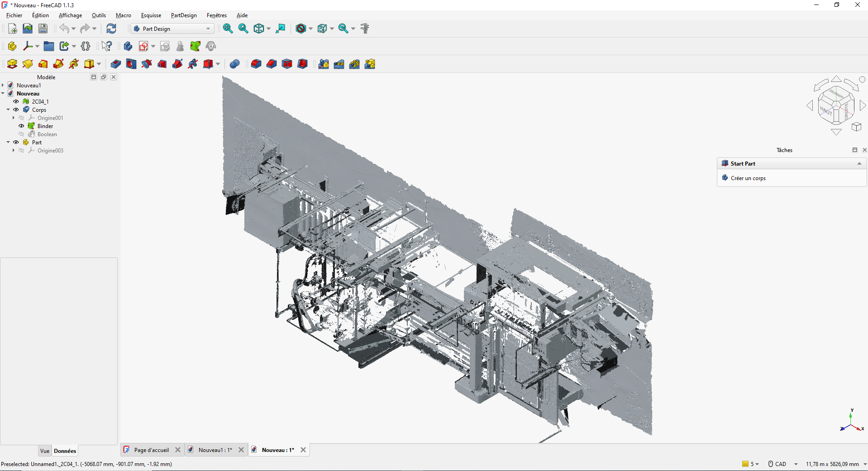Create a shape binder
This screenshot has width=868, height=471.
click(196, 46)
